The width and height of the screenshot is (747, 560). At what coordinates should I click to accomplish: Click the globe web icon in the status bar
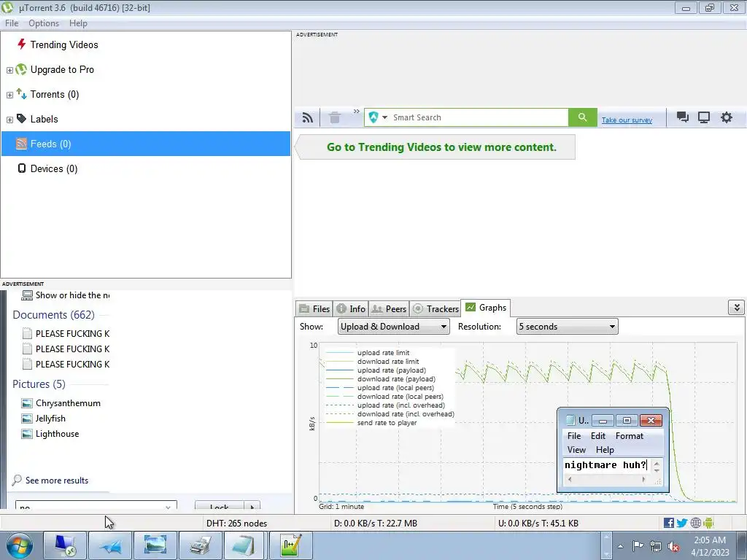pos(695,524)
